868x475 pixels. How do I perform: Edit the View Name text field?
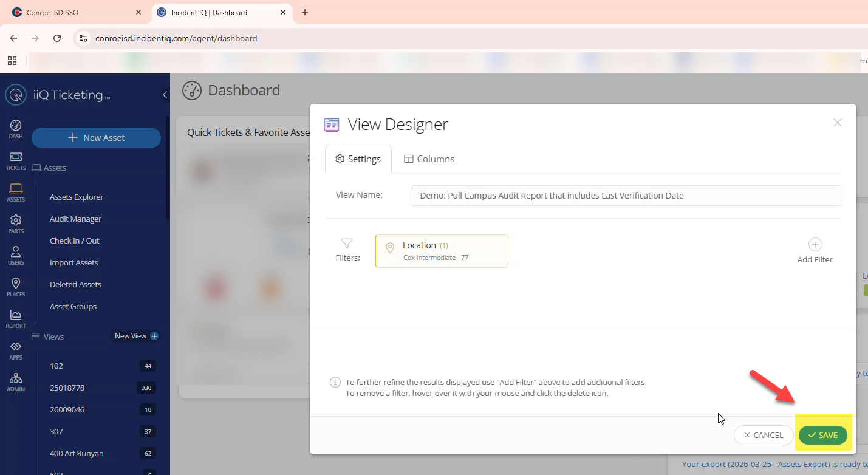coord(626,196)
